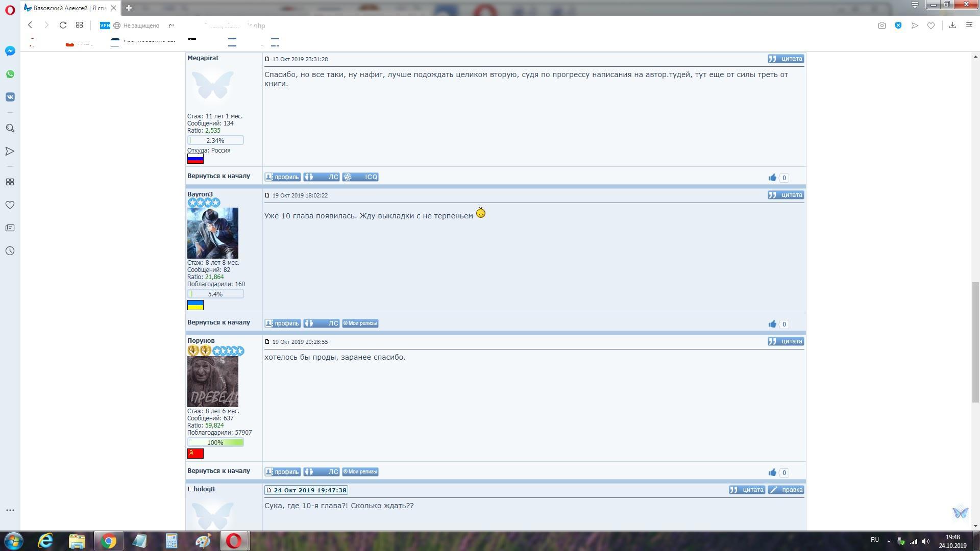Add page to bookmarks heart icon
The width and height of the screenshot is (980, 551).
pyautogui.click(x=931, y=26)
